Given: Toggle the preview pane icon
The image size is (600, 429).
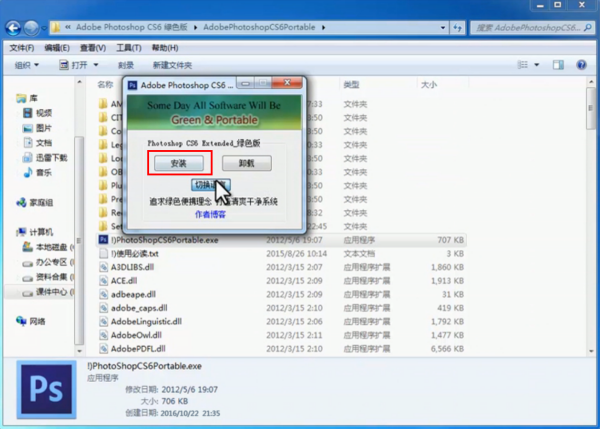Looking at the screenshot, I should pyautogui.click(x=558, y=65).
